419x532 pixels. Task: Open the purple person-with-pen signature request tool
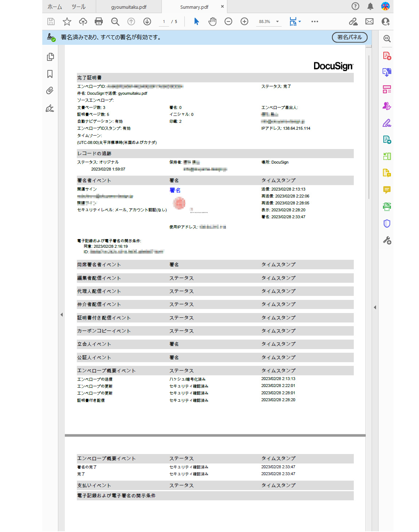coord(387,106)
